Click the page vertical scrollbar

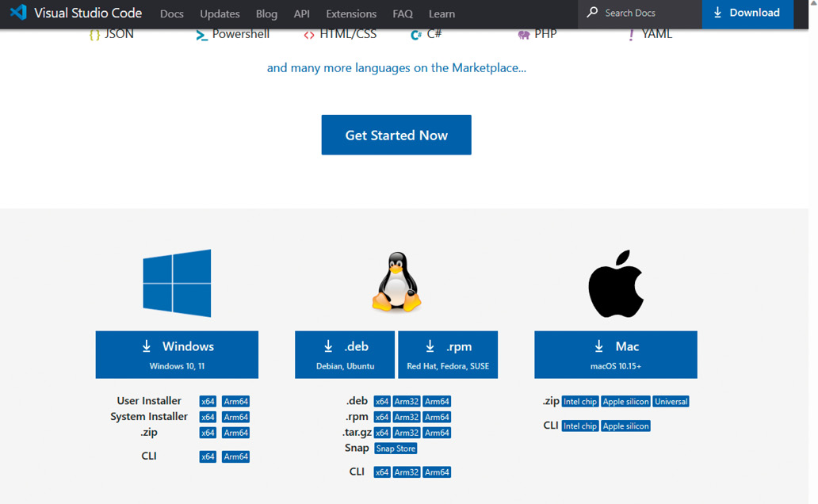[813, 252]
